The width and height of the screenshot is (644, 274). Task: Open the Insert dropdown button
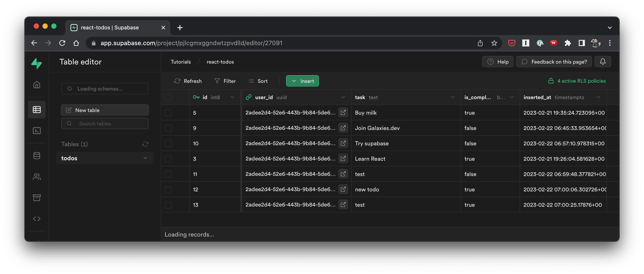302,81
